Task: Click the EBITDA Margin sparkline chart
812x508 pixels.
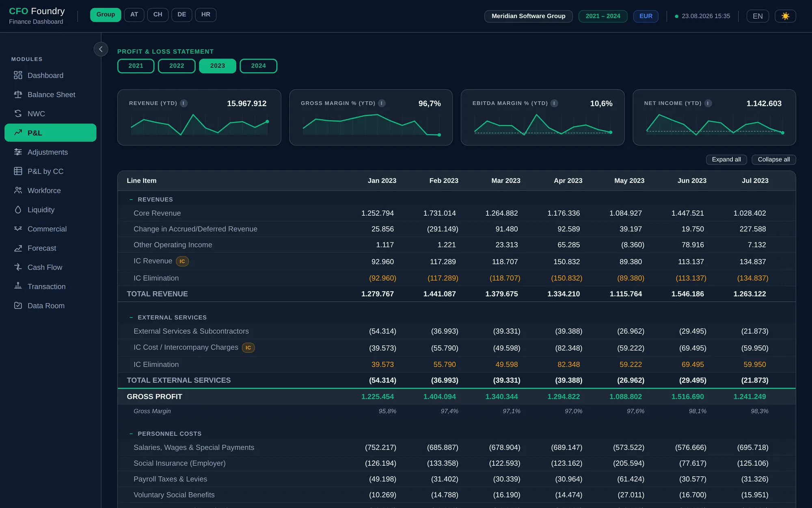Action: 543,125
